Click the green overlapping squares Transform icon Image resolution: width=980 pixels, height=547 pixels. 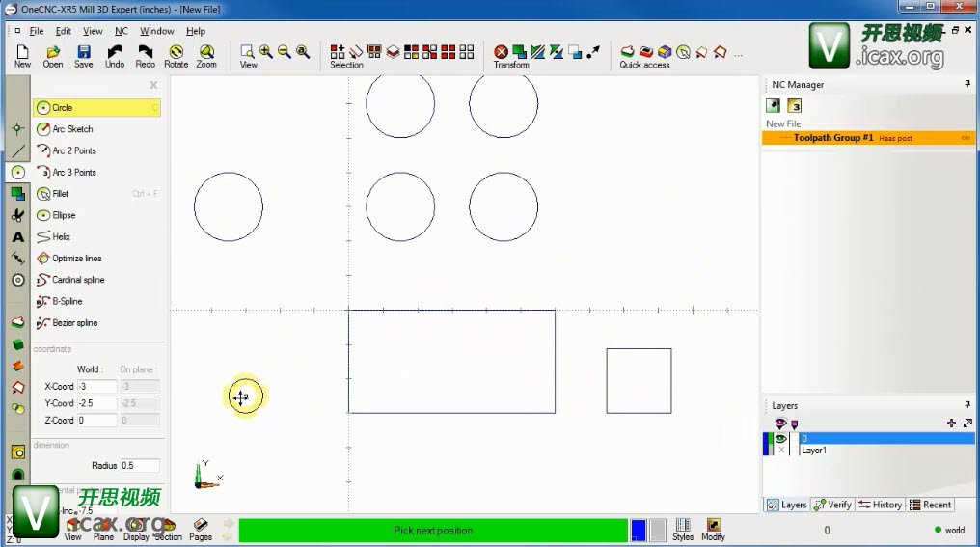pos(519,52)
